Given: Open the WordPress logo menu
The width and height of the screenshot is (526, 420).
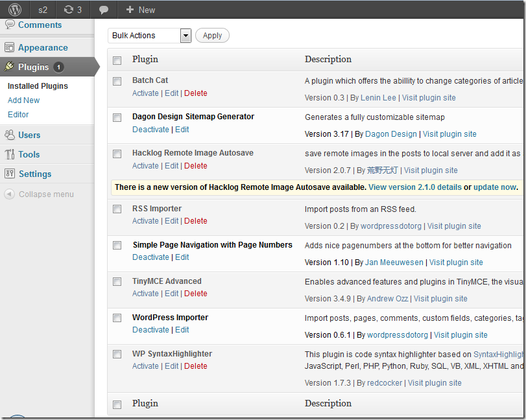Looking at the screenshot, I should [x=15, y=10].
